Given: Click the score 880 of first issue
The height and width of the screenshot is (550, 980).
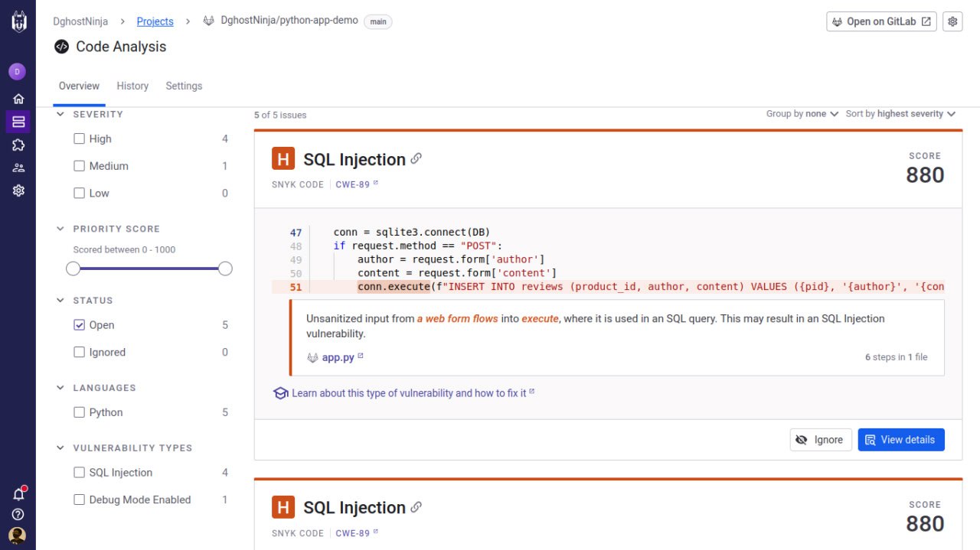Looking at the screenshot, I should coord(925,175).
